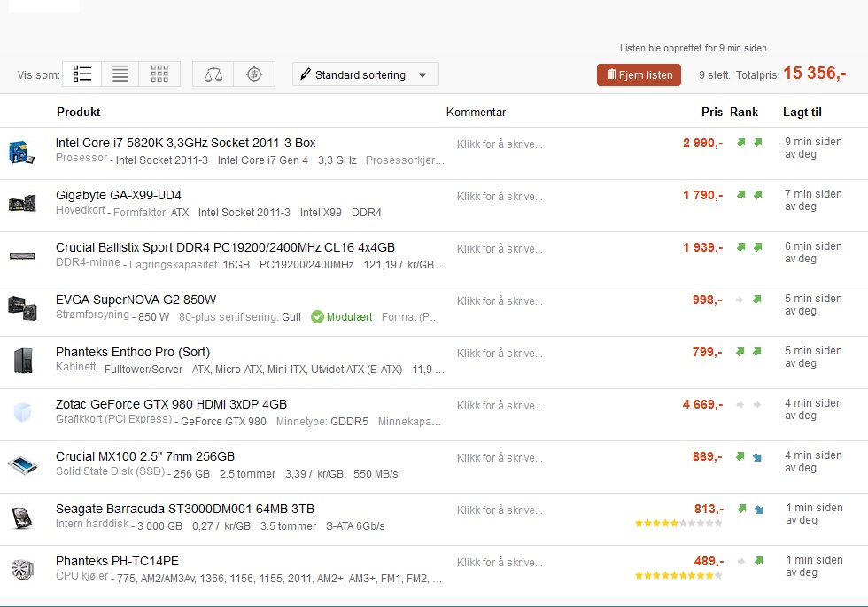Screen dimensions: 868x607
Task: Add comment for Intel Core i7 row
Action: [500, 144]
